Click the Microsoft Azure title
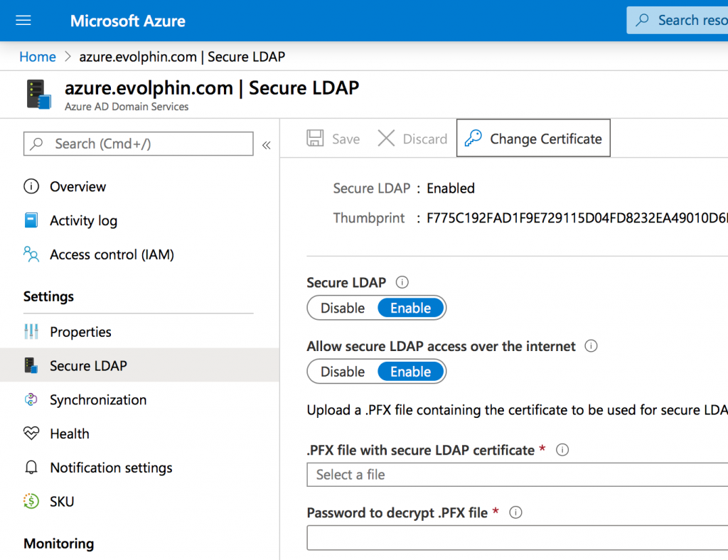This screenshot has width=728, height=560. pyautogui.click(x=128, y=21)
